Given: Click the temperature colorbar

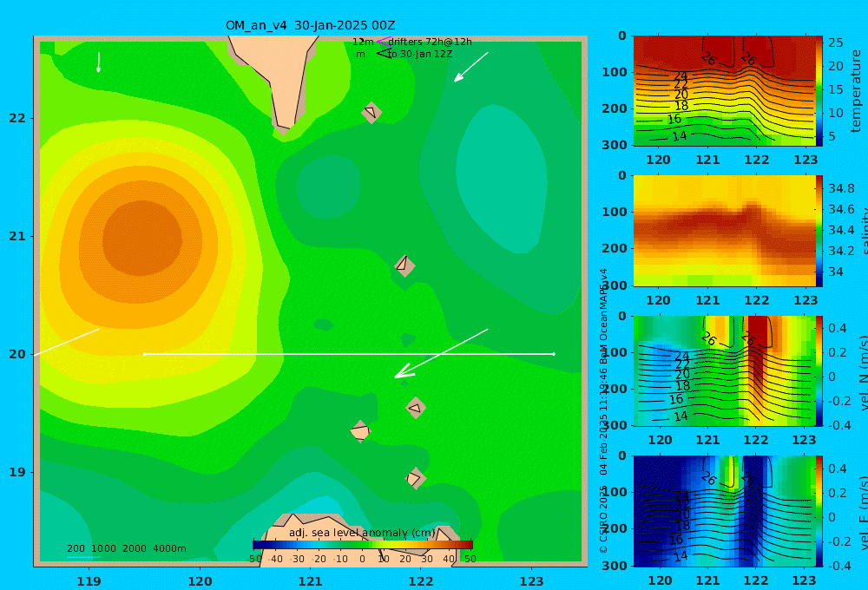Looking at the screenshot, I should pos(819,91).
